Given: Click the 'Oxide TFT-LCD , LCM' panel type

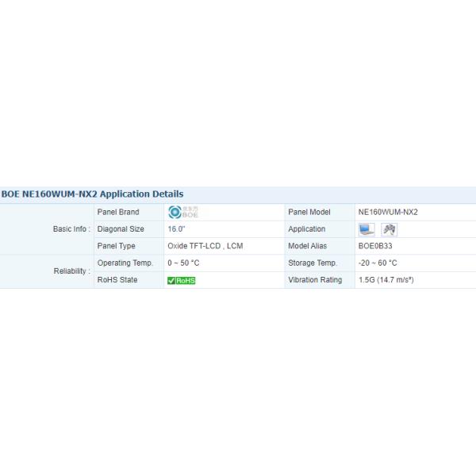Looking at the screenshot, I should [205, 246].
